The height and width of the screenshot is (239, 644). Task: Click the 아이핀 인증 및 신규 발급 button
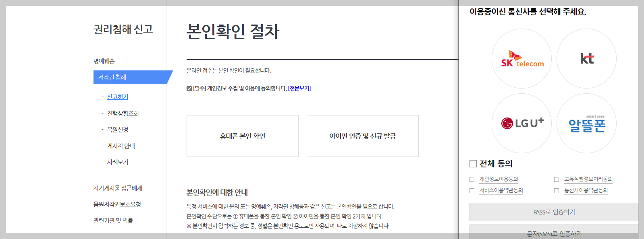(363, 136)
